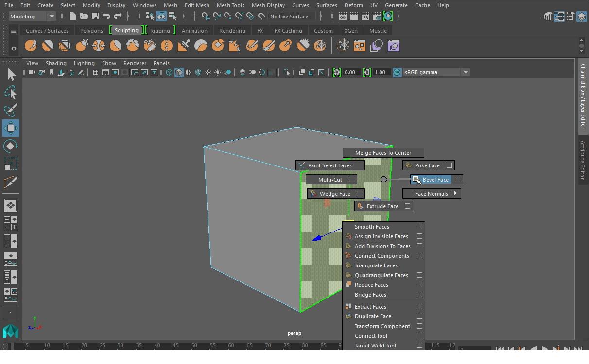The height and width of the screenshot is (364, 589).
Task: Open the Deform menu
Action: click(x=354, y=5)
